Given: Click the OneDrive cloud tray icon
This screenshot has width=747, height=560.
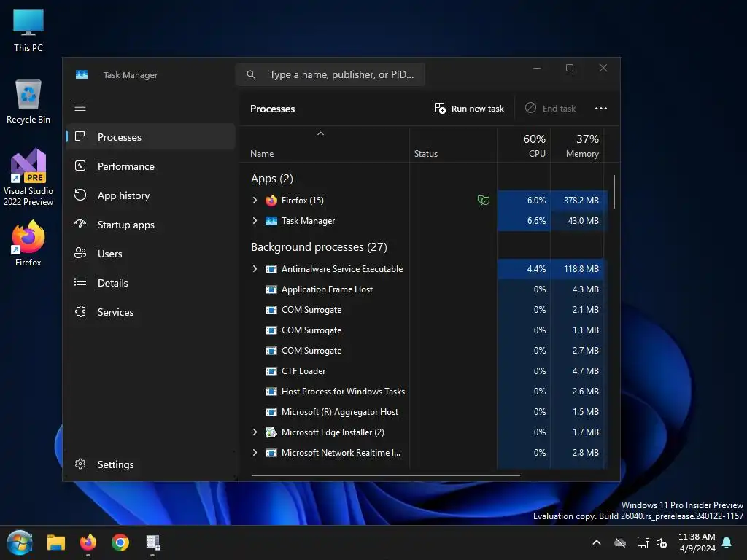Looking at the screenshot, I should 620,542.
